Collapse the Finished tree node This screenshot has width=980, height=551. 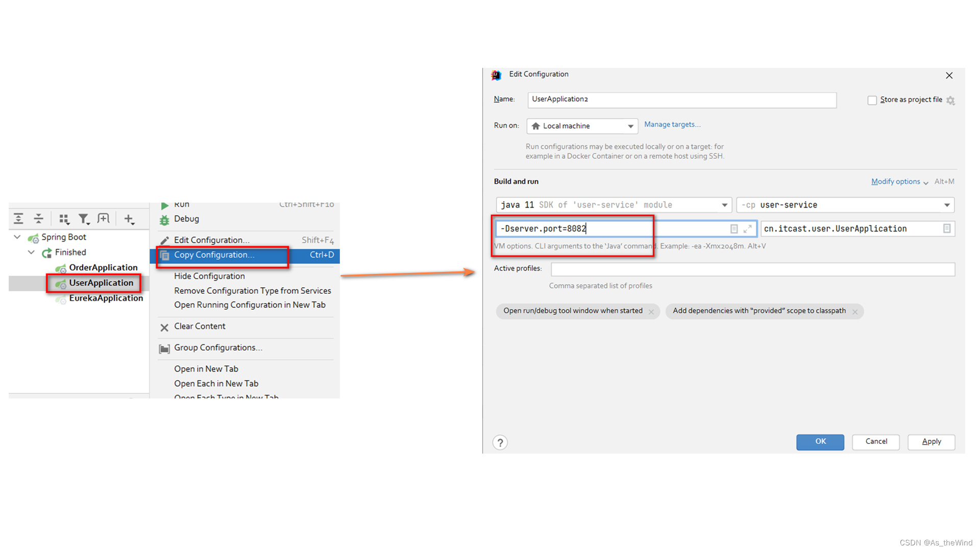click(x=32, y=252)
